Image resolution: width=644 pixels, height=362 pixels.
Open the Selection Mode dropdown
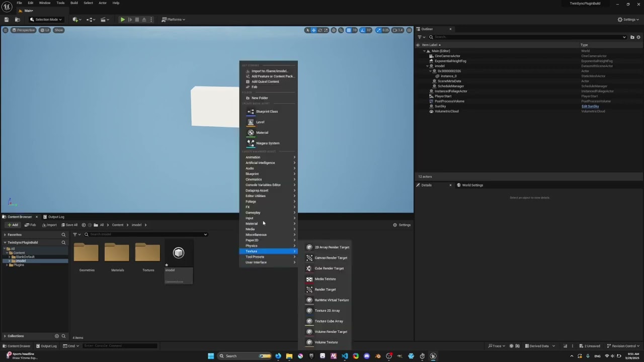tap(46, 20)
